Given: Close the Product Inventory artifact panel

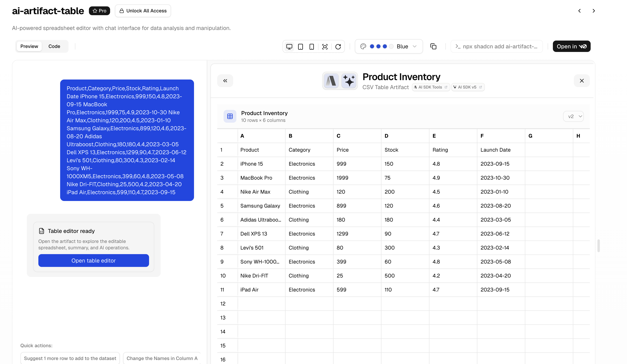Looking at the screenshot, I should (x=581, y=81).
